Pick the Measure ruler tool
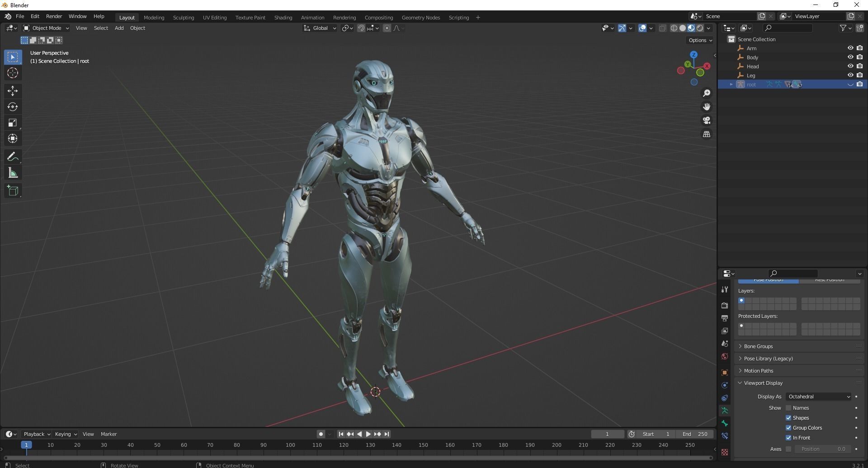Viewport: 868px width, 468px height. click(x=13, y=173)
